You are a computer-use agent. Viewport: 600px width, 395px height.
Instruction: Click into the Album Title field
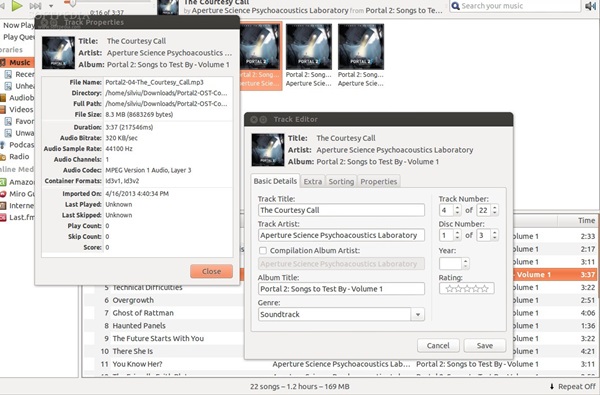(x=341, y=289)
